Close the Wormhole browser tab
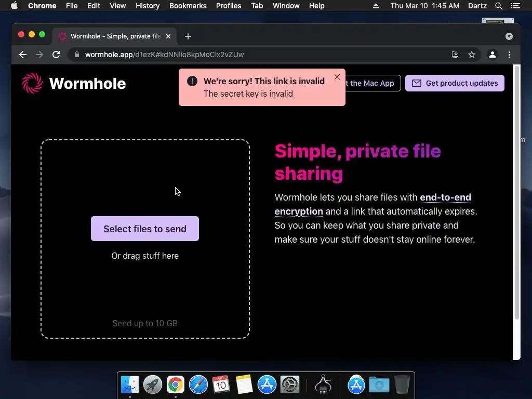Viewport: 532px width, 399px height. [168, 36]
